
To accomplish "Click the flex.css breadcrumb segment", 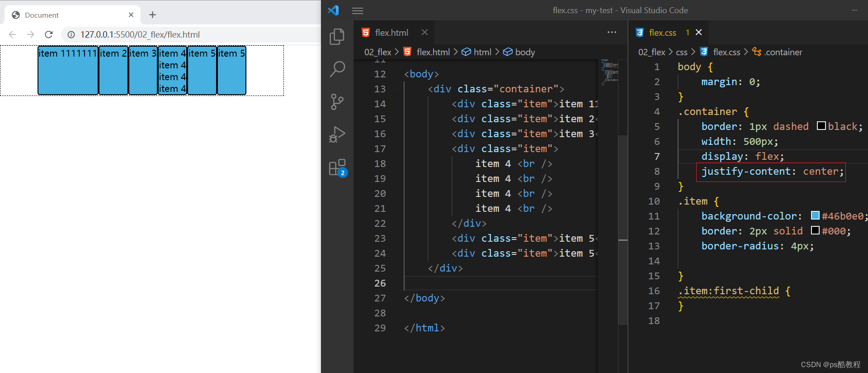I will (720, 52).
